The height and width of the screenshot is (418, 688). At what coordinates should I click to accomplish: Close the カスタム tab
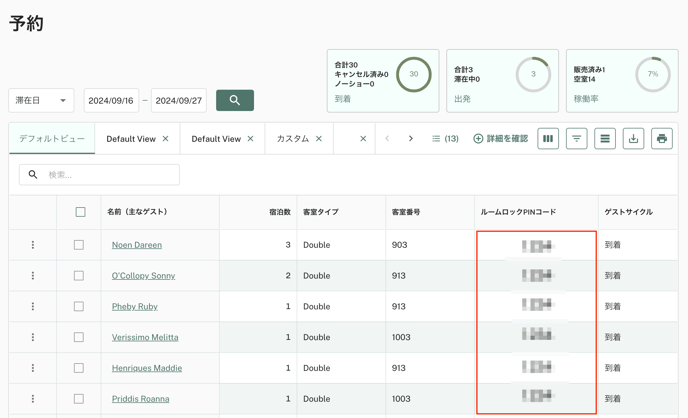pos(319,139)
